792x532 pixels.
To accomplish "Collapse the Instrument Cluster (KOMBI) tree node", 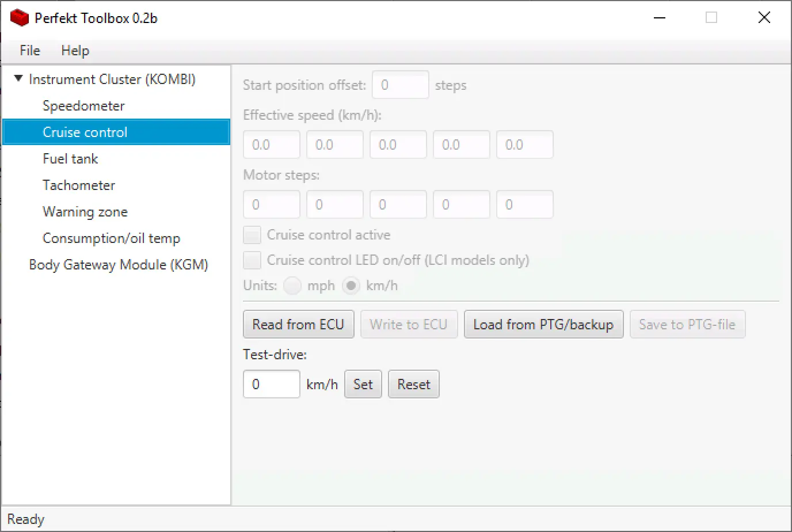I will coord(18,78).
